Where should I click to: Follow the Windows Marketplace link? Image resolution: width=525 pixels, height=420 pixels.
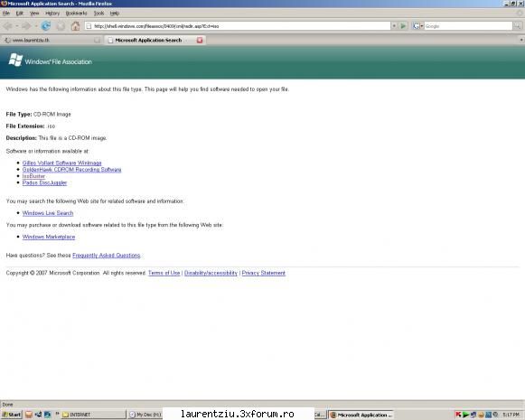pyautogui.click(x=49, y=237)
